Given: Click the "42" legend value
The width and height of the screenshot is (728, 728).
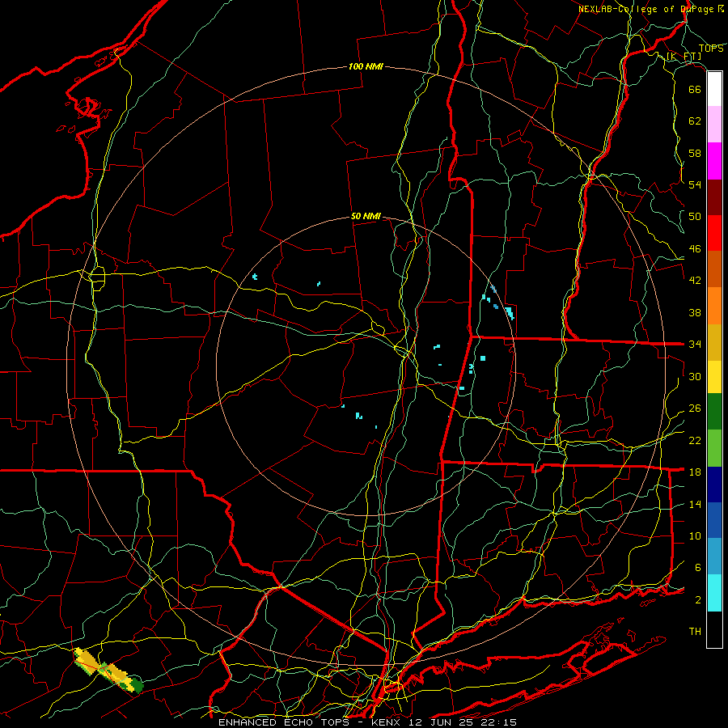Looking at the screenshot, I should pos(695,281).
